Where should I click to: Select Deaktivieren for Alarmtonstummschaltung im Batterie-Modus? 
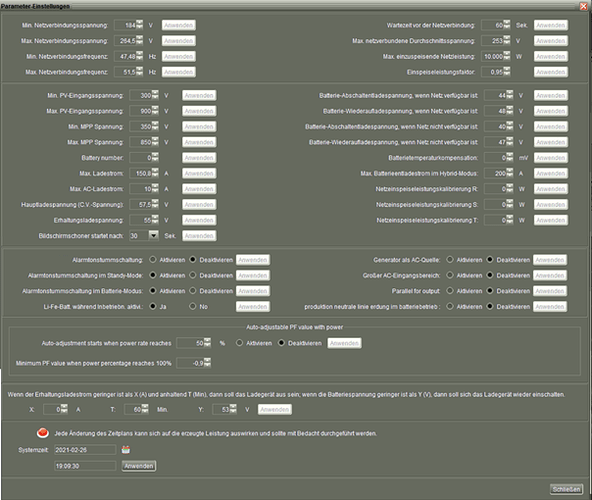pyautogui.click(x=193, y=290)
